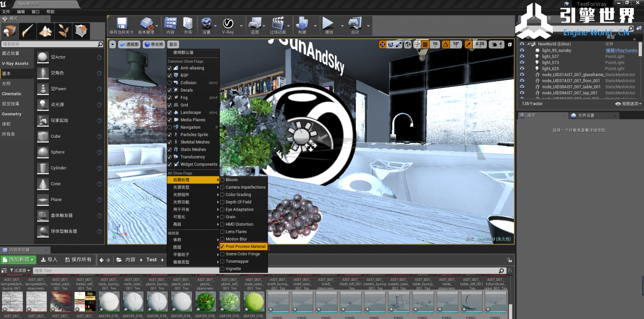Enable the Tonemapper checkbox

[222, 262]
